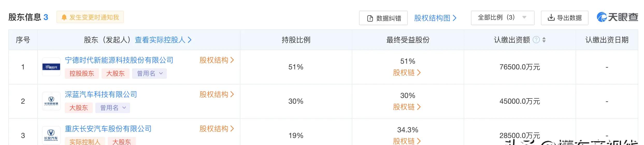Open 股权结构图 link
This screenshot has height=145, width=644.
coord(435,18)
